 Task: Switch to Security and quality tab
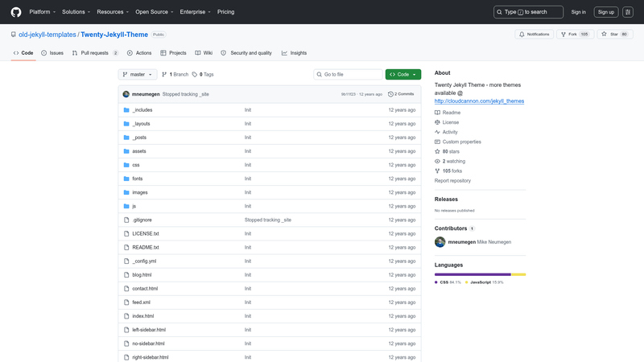tap(246, 53)
